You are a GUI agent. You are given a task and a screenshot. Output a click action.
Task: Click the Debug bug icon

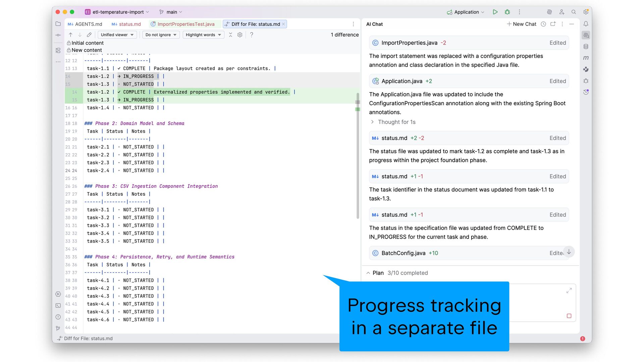point(507,12)
